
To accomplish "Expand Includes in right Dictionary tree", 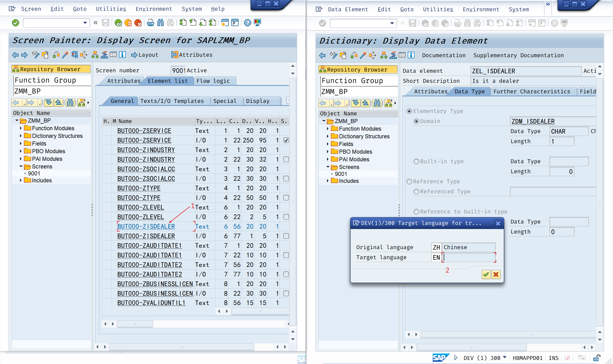I will pyautogui.click(x=328, y=181).
